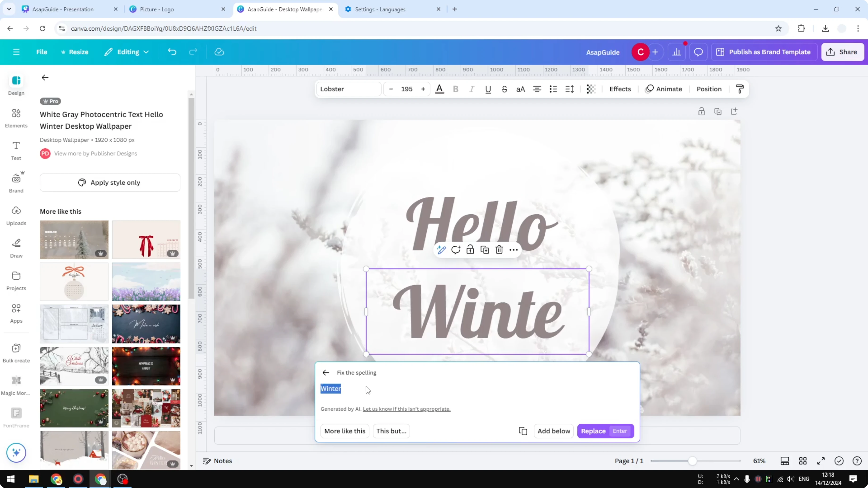Expand the Editing mode dropdown
Screen dimensions: 868x488
tap(126, 52)
